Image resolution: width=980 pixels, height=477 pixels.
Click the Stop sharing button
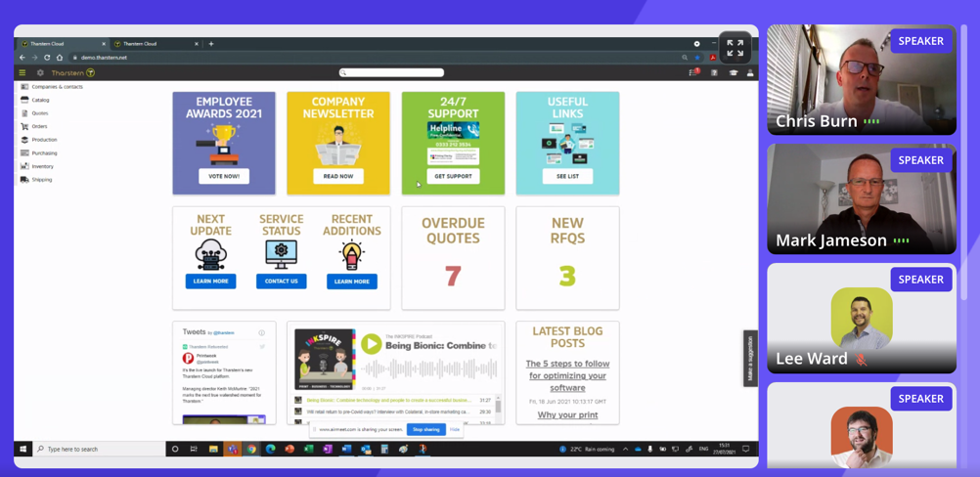coord(426,429)
